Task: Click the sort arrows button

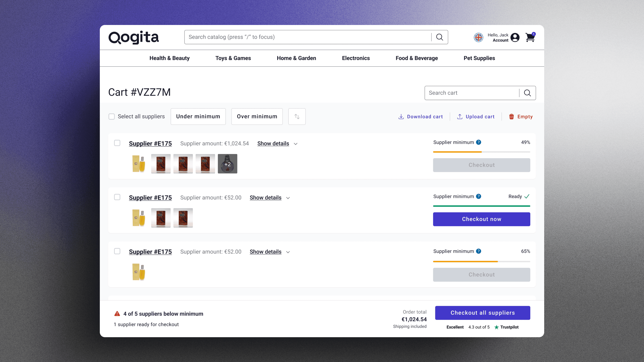Action: click(297, 116)
